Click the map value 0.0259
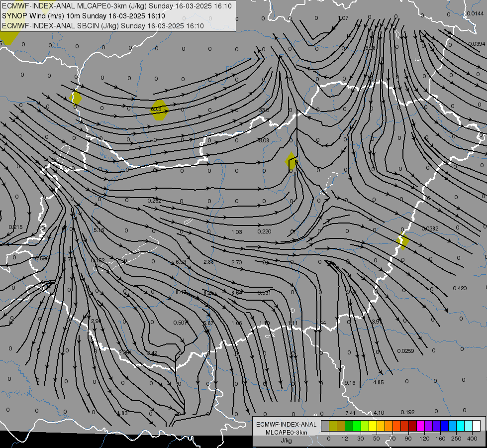The image size is (487, 448). point(405,351)
